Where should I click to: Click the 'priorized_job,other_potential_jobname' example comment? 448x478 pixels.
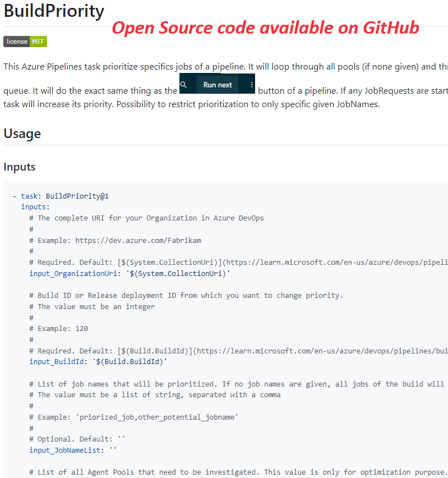point(134,417)
